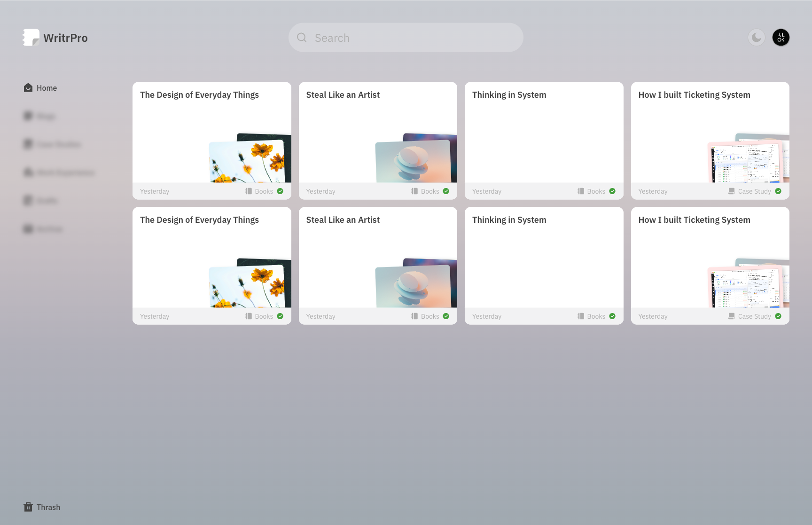Image resolution: width=812 pixels, height=525 pixels.
Task: Open bottom-row The Design of Everyday Things title
Action: point(199,220)
